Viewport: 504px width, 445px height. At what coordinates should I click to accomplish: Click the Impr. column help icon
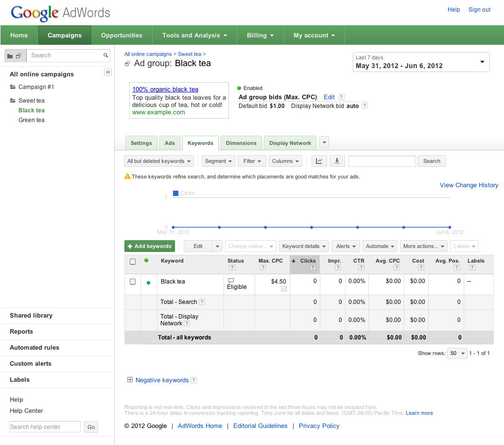click(338, 267)
